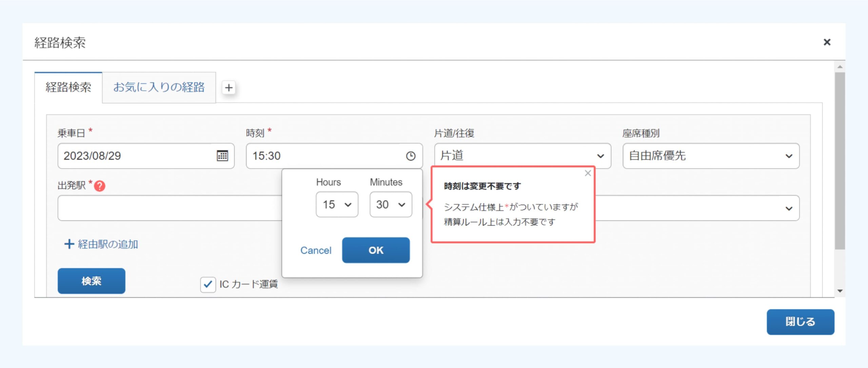Screen dimensions: 868x368
Task: Expand the 片道/往復 dropdown
Action: [522, 156]
